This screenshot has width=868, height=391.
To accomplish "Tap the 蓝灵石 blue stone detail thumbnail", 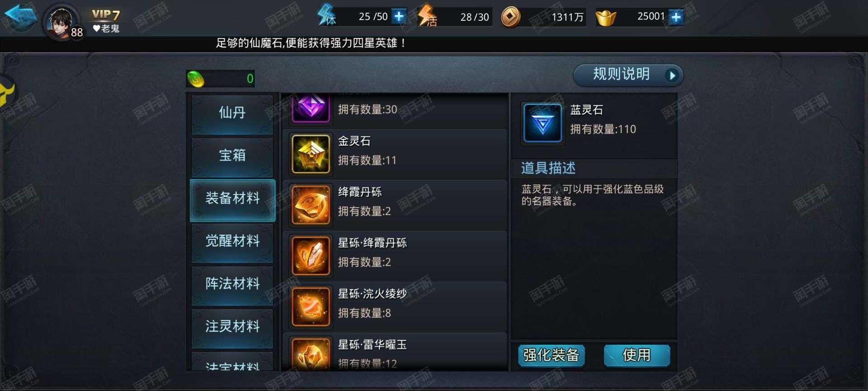I will pos(542,123).
